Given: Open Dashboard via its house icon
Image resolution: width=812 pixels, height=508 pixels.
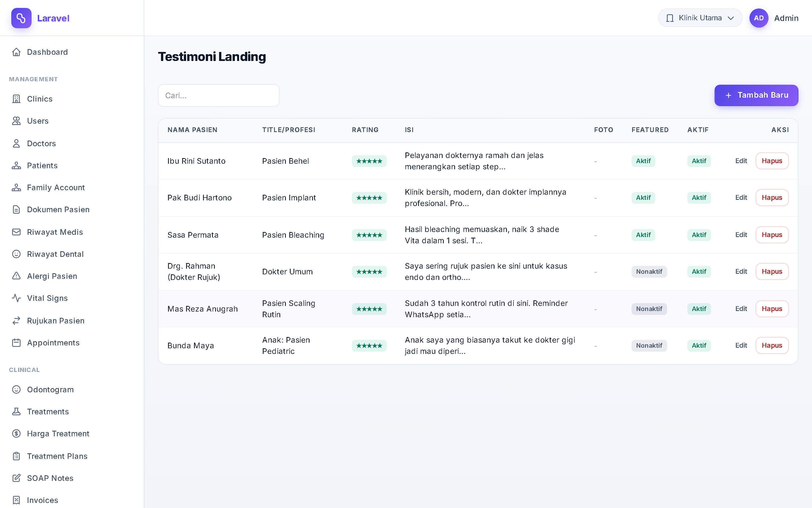Looking at the screenshot, I should point(16,52).
